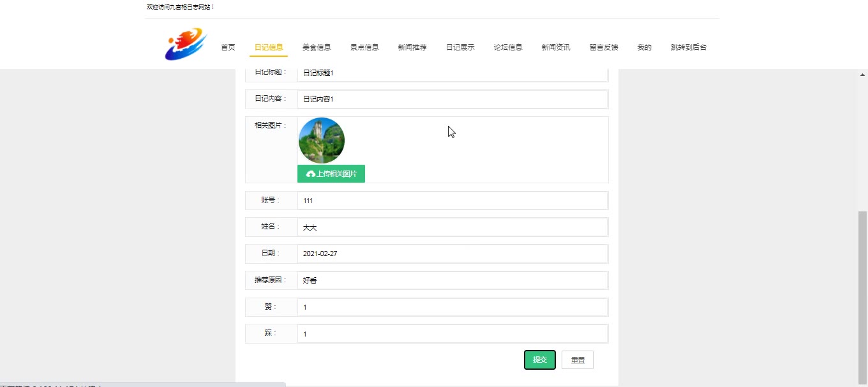
Task: Open the 首页 menu item
Action: click(228, 47)
